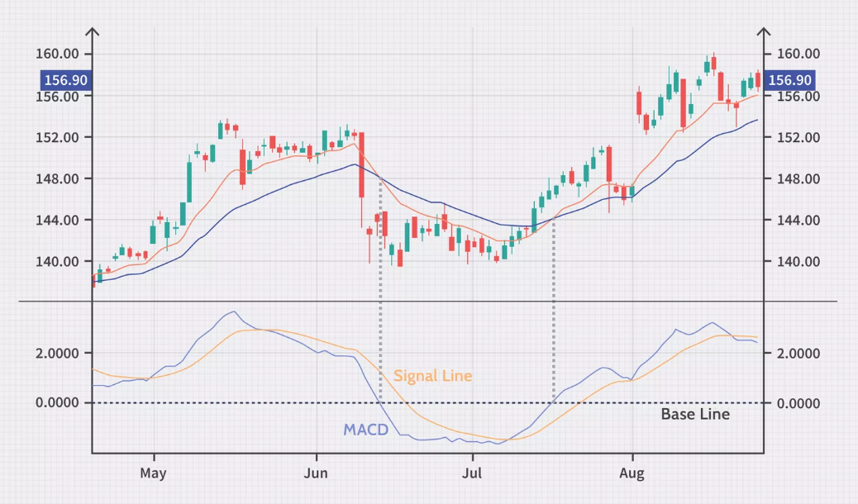Click the highest red candlestick near 160 in August
This screenshot has height=504, width=858.
click(x=713, y=63)
